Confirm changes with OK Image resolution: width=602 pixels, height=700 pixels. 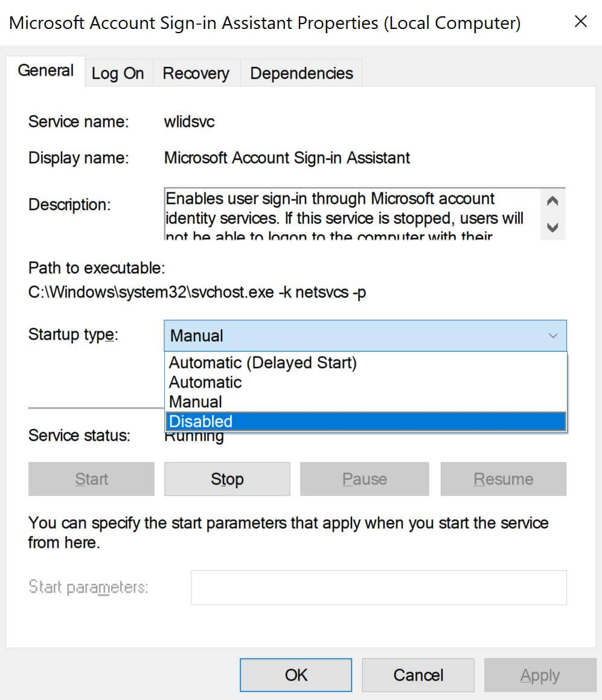point(295,675)
